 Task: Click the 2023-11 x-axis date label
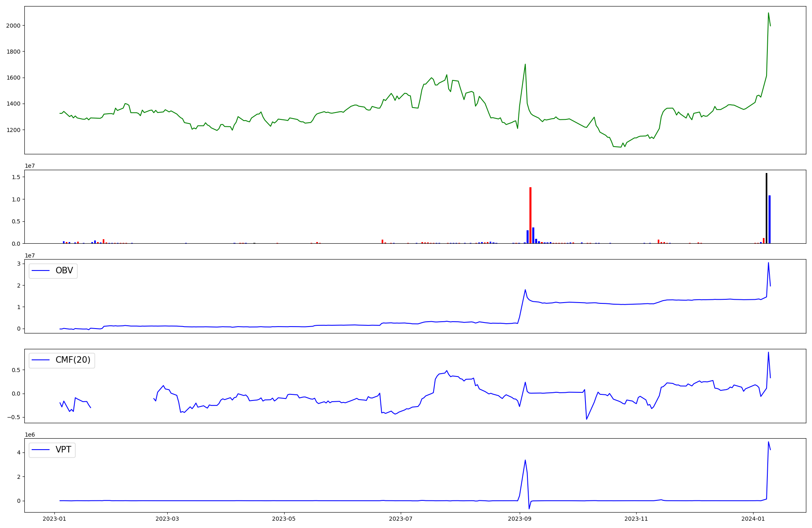pos(636,519)
